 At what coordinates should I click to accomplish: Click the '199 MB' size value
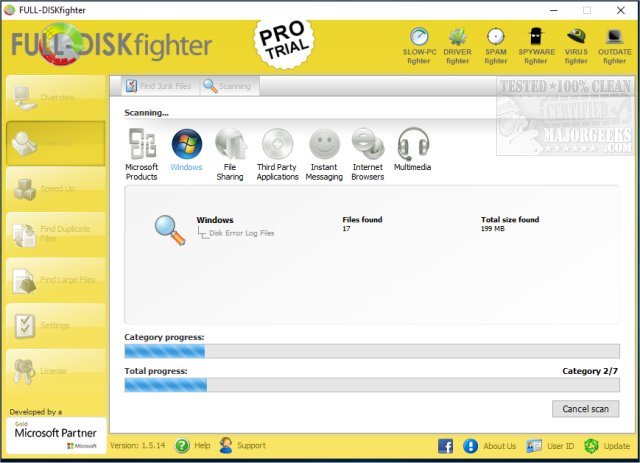click(x=493, y=229)
